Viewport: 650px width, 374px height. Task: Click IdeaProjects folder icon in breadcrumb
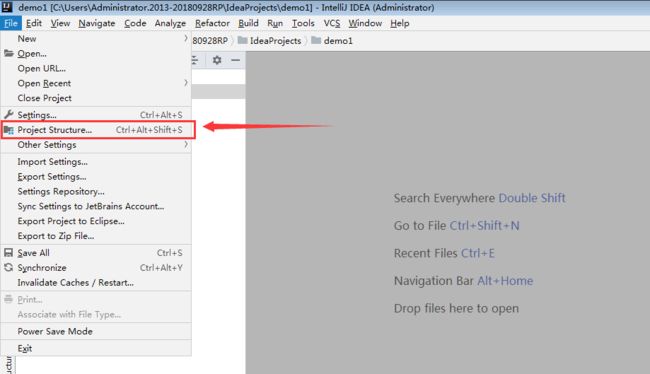pyautogui.click(x=243, y=40)
